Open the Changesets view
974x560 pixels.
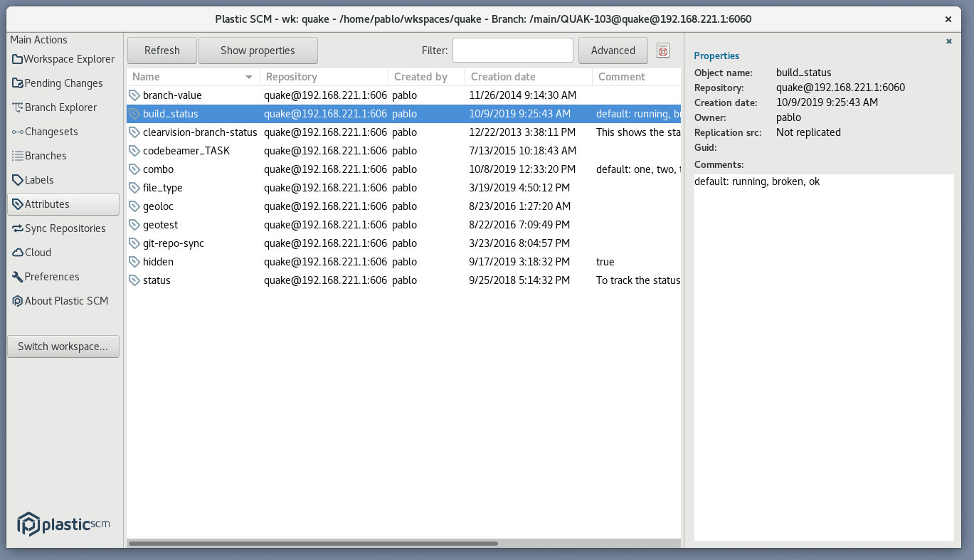point(51,131)
